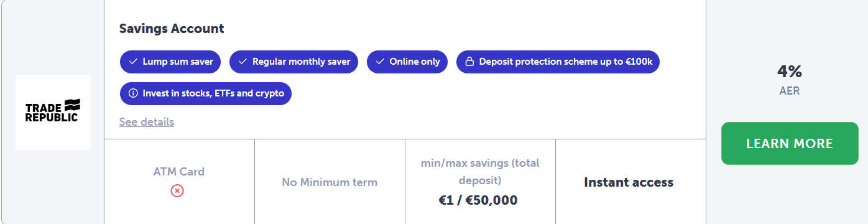
Task: Open the See details link
Action: click(x=147, y=122)
